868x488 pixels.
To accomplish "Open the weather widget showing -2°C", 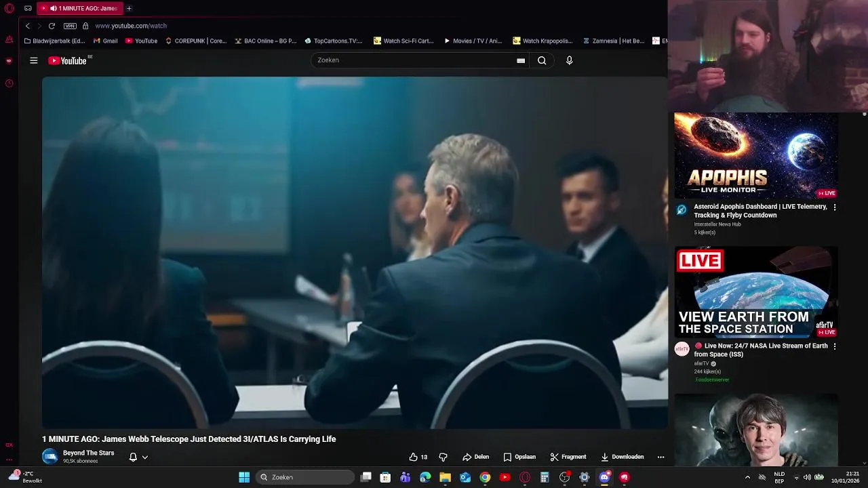I will [25, 477].
